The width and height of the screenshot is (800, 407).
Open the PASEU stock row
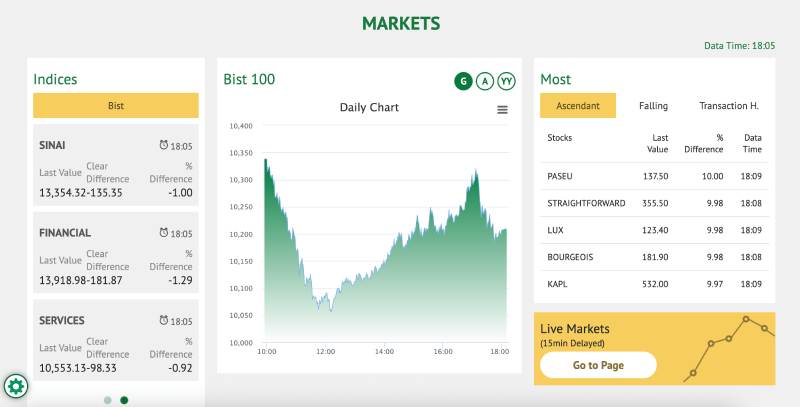654,176
